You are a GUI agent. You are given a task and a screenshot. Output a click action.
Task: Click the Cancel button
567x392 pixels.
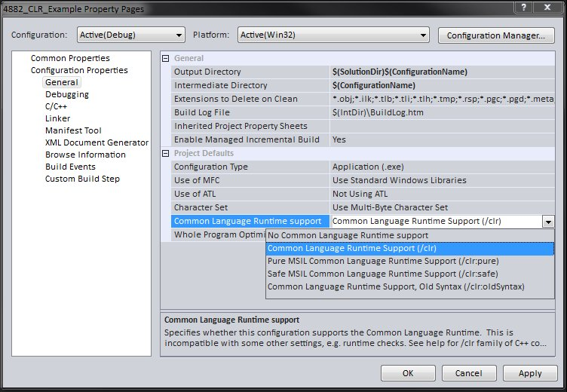[468, 372]
